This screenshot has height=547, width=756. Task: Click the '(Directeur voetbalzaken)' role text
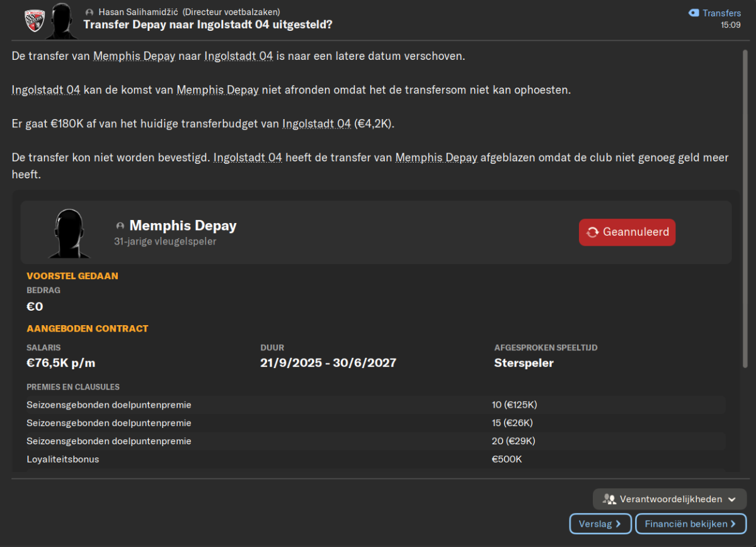tap(231, 12)
